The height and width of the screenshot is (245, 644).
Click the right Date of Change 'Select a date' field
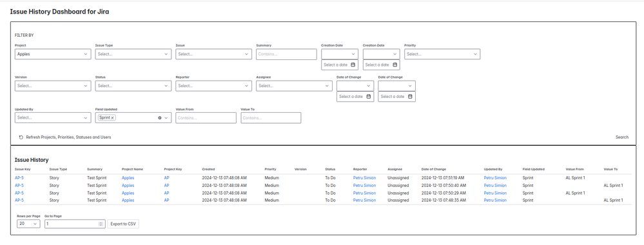pos(396,96)
